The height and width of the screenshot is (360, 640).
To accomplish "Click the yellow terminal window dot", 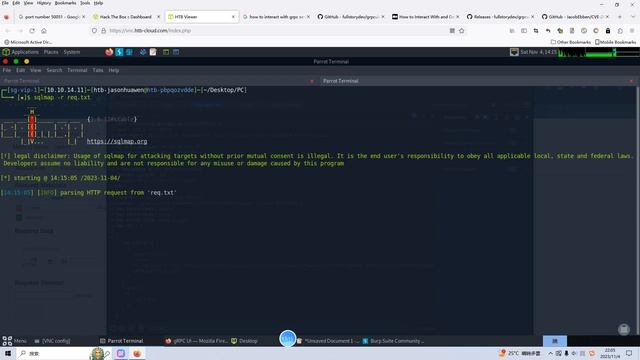I will (27, 61).
